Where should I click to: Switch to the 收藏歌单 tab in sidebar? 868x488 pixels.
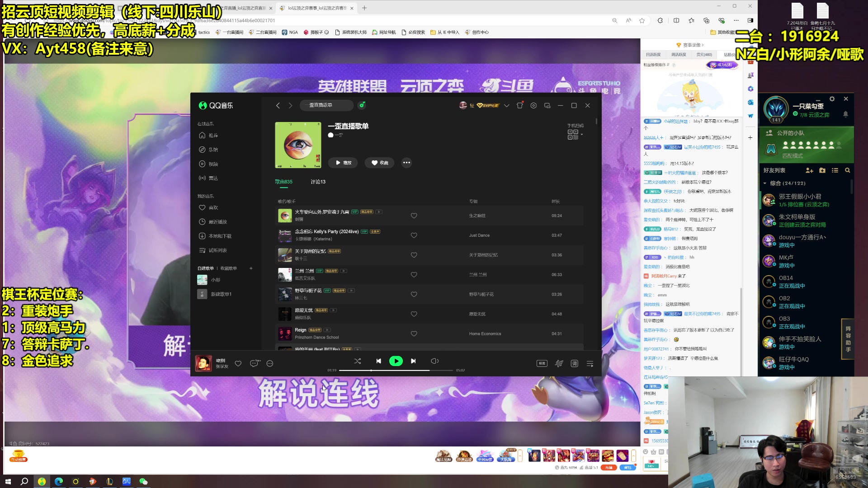click(228, 268)
